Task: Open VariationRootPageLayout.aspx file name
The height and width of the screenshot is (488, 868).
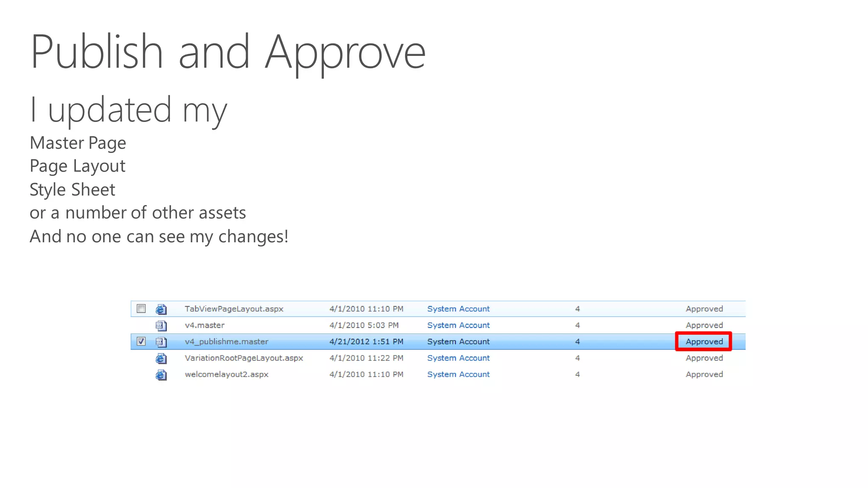Action: (x=244, y=358)
